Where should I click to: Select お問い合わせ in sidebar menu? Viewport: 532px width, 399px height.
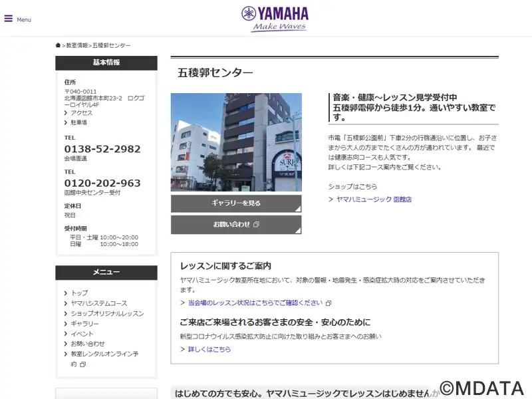[88, 344]
